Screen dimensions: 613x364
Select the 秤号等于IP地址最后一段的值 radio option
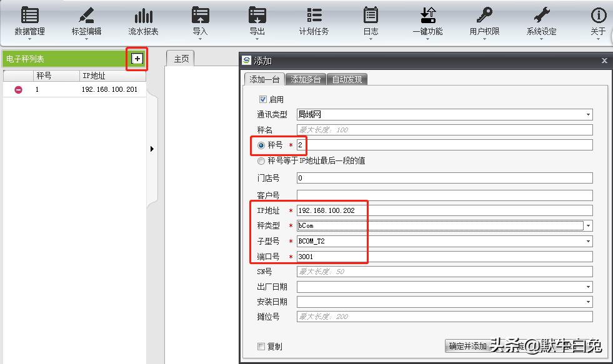pos(261,160)
